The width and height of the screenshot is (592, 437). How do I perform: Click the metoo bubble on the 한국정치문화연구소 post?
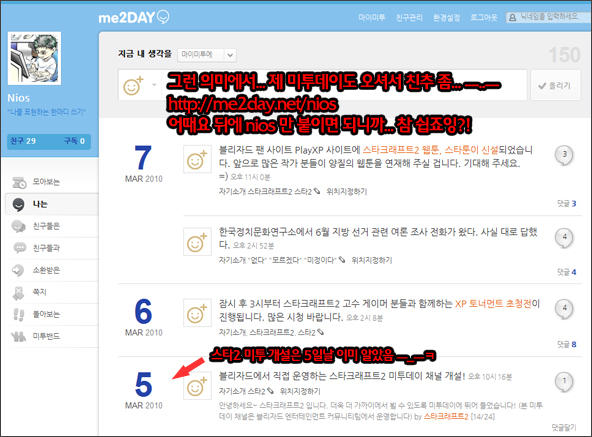(x=564, y=238)
